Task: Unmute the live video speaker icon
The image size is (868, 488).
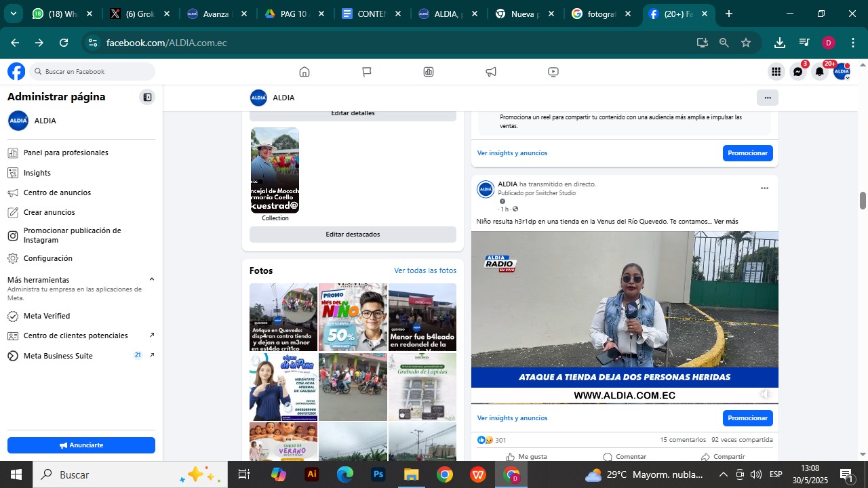Action: (x=765, y=394)
